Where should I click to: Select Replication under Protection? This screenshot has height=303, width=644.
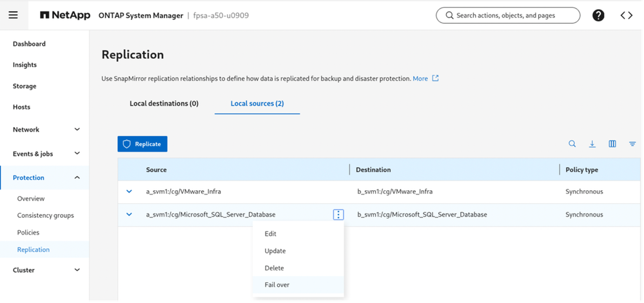pyautogui.click(x=34, y=249)
